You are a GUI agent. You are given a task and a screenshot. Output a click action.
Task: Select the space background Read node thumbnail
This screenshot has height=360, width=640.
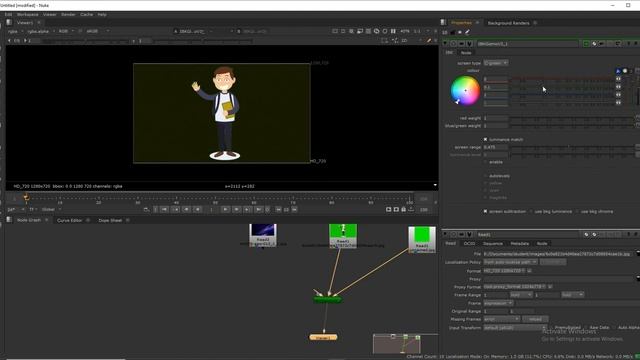pos(263,235)
